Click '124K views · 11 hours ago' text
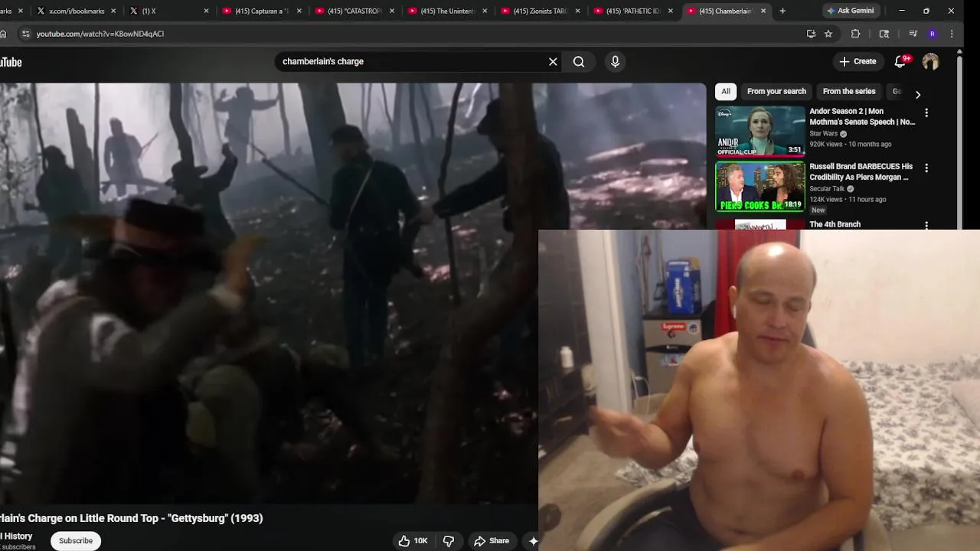The image size is (980, 551). point(848,199)
